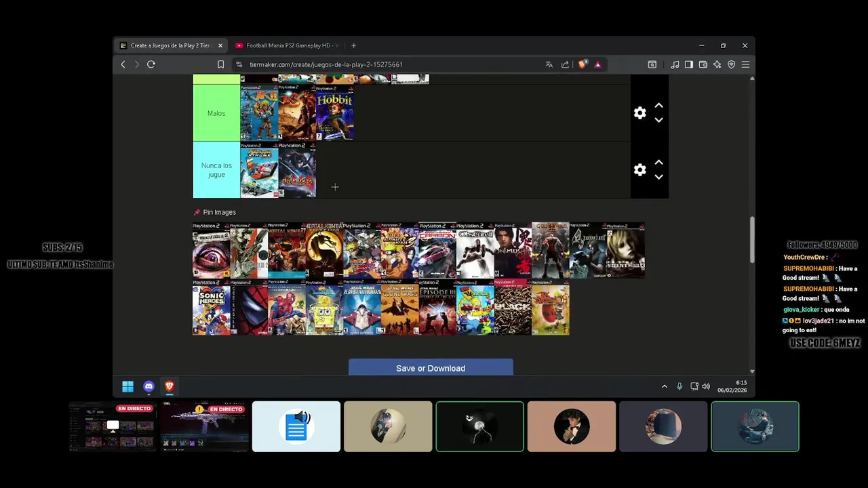This screenshot has height=488, width=868.
Task: Select the Onimusha cover
Action: pyautogui.click(x=513, y=251)
